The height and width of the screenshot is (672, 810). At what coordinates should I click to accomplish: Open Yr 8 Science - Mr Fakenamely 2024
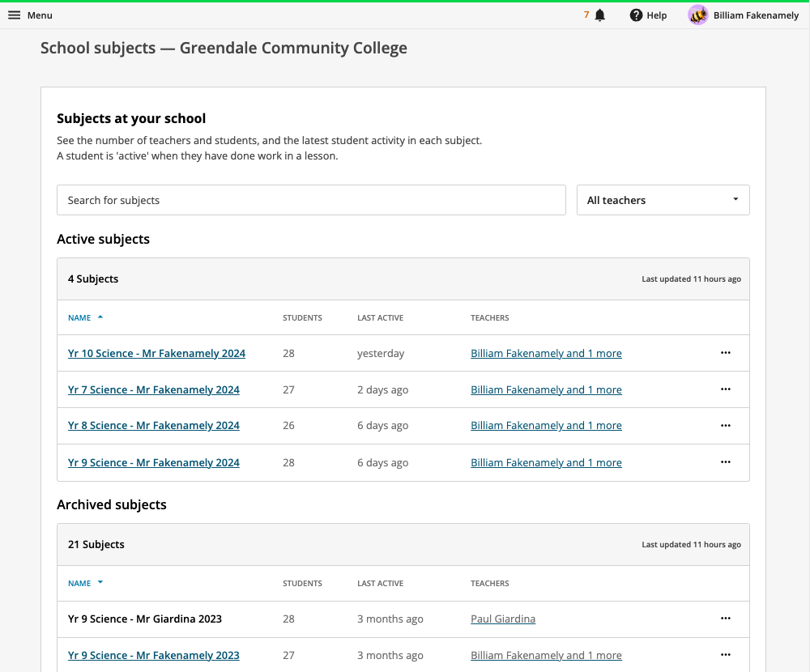click(154, 426)
